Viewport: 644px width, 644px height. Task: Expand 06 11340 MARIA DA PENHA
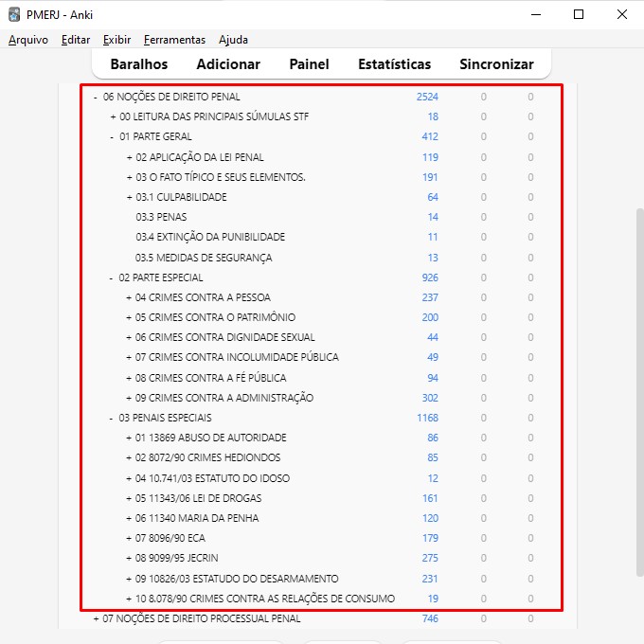(x=129, y=519)
